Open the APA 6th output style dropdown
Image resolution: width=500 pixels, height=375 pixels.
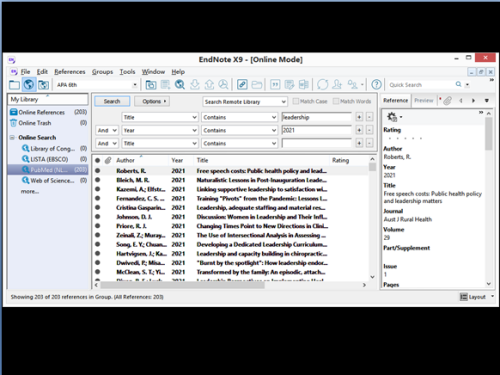97,85
